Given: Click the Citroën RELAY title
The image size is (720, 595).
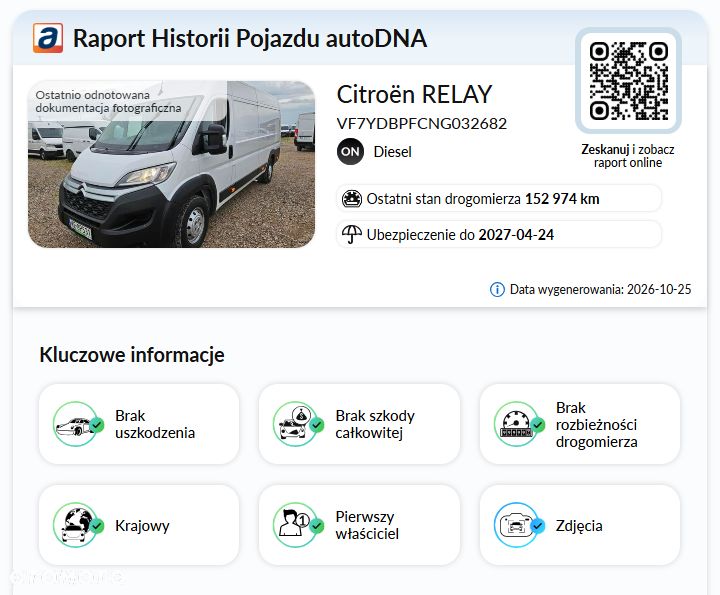Looking at the screenshot, I should coord(414,95).
